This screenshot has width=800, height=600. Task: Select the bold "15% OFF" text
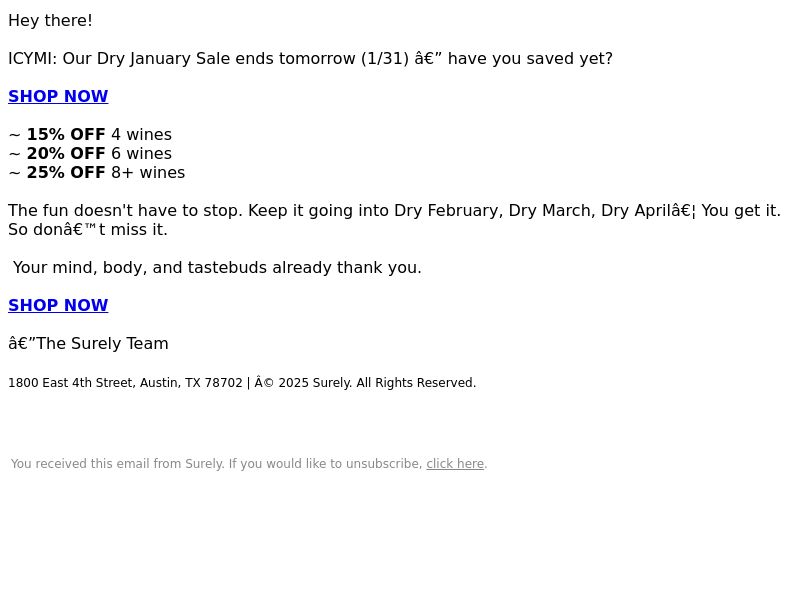(66, 135)
